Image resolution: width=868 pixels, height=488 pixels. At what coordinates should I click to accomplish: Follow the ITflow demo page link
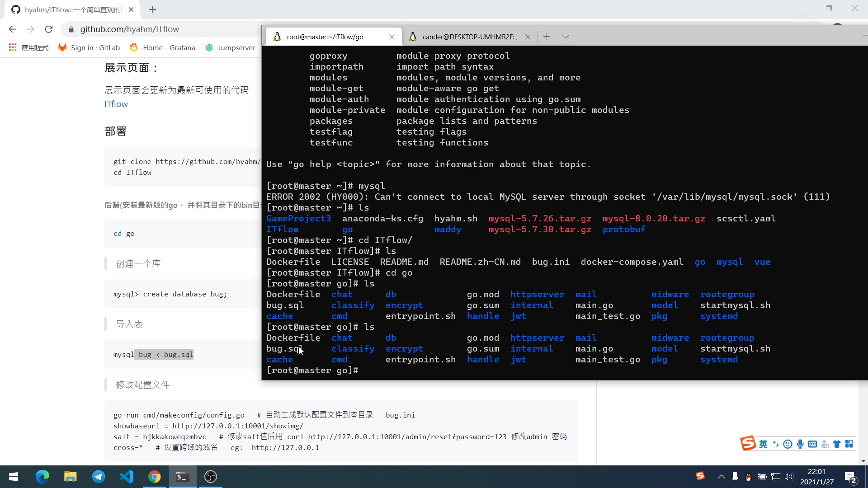(x=116, y=104)
